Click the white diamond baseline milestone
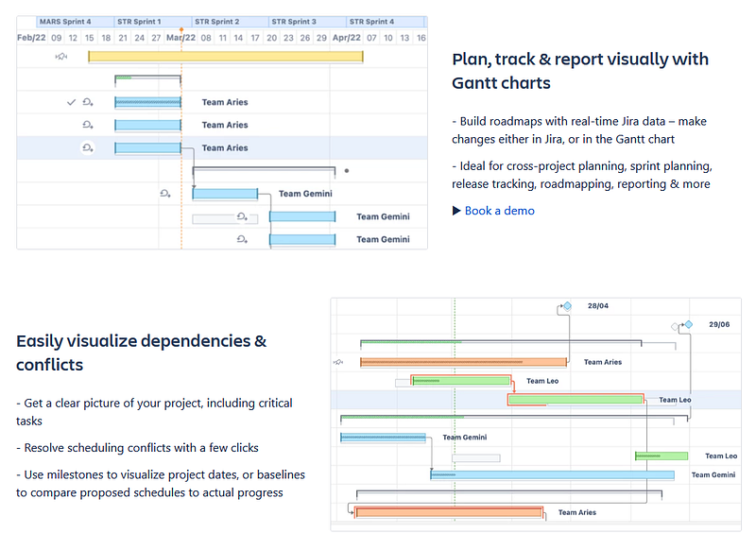This screenshot has width=756, height=533. coord(675,327)
